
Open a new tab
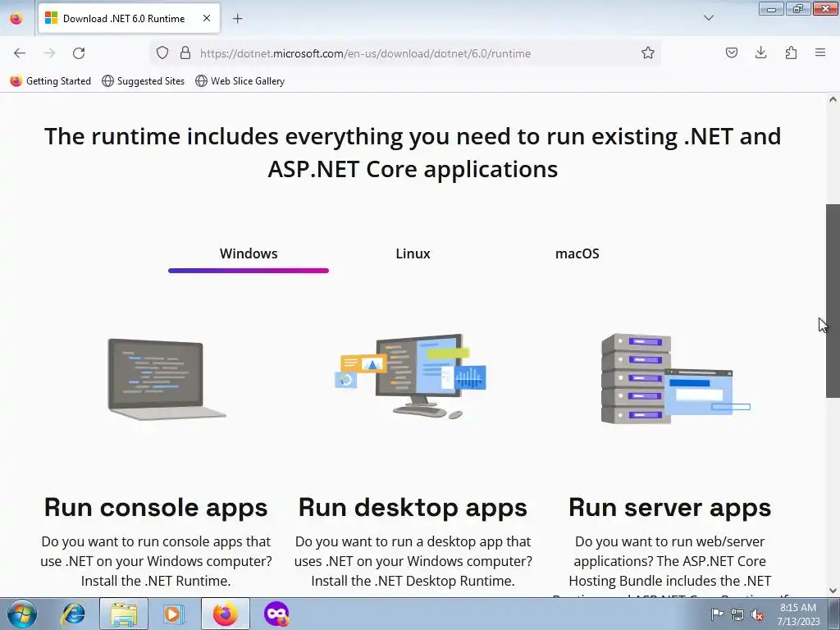pos(237,19)
